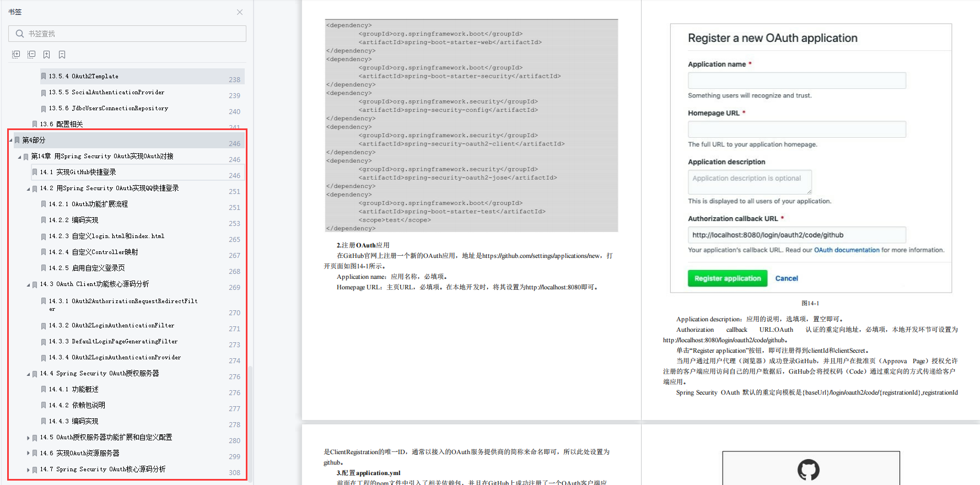Viewport: 980px width, 485px height.
Task: Open bookmark 13.6 配置相关
Action: coord(61,124)
